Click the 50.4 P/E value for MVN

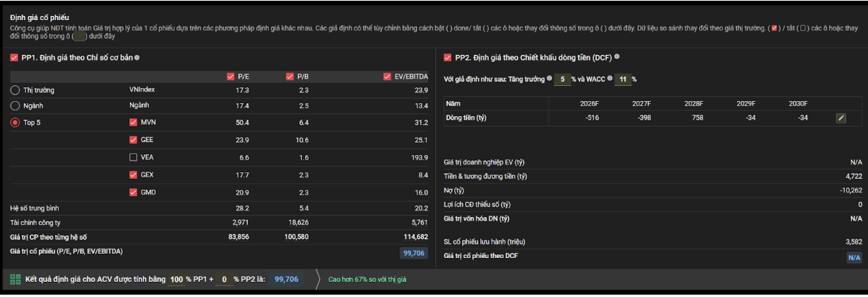click(x=242, y=123)
